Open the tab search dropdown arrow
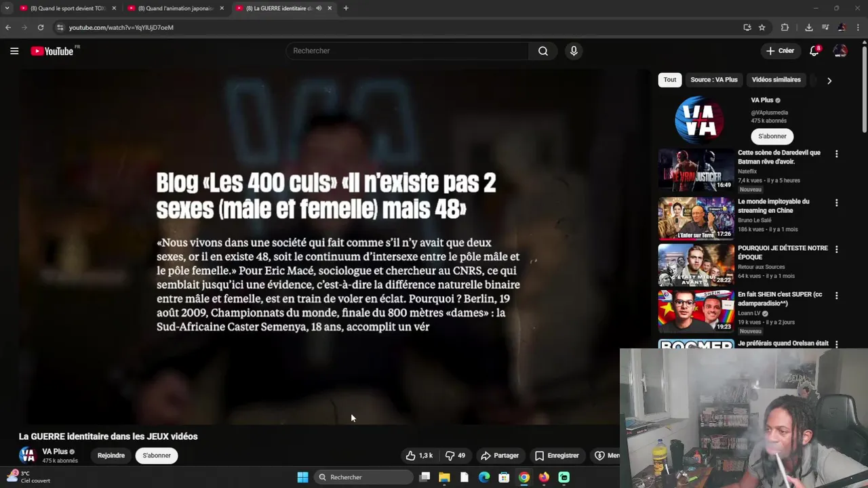The width and height of the screenshot is (868, 488). point(7,8)
